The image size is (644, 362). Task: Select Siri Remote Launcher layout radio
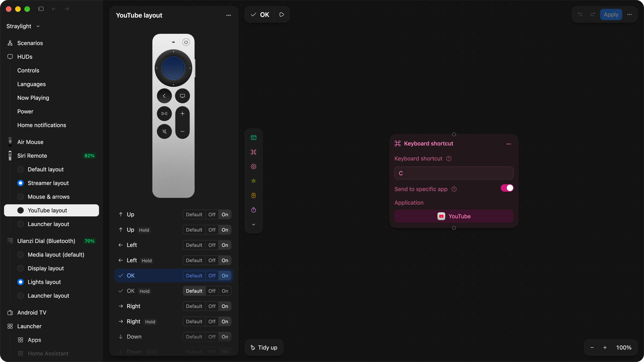pos(21,224)
